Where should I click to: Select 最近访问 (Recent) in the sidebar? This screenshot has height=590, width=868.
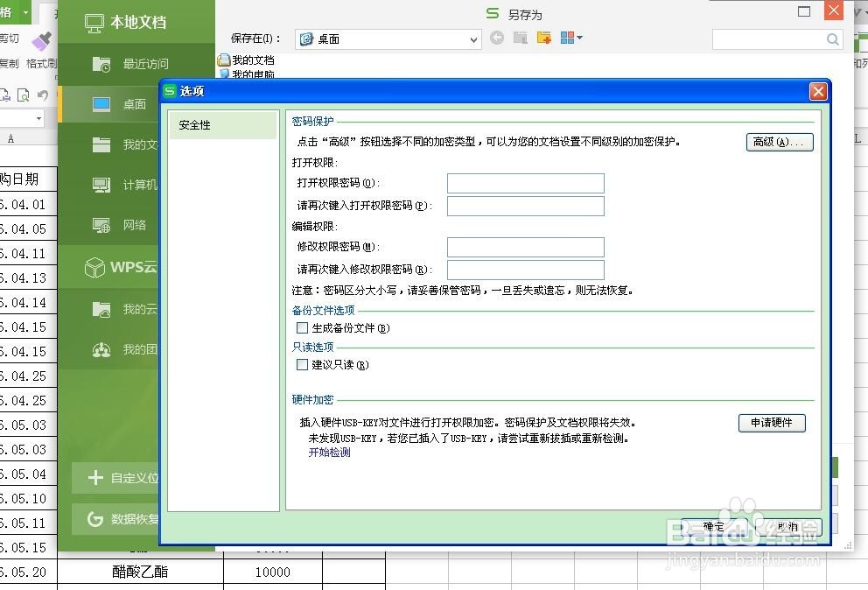131,63
